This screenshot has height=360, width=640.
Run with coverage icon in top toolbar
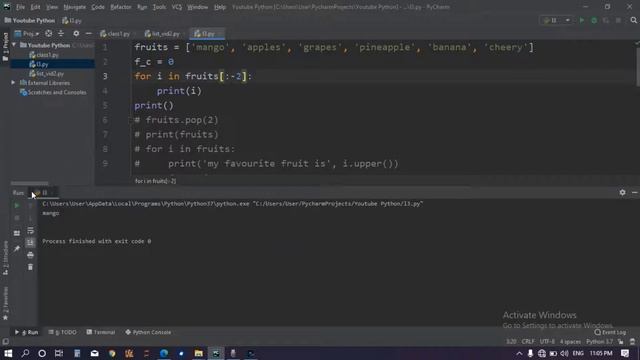(x=606, y=20)
